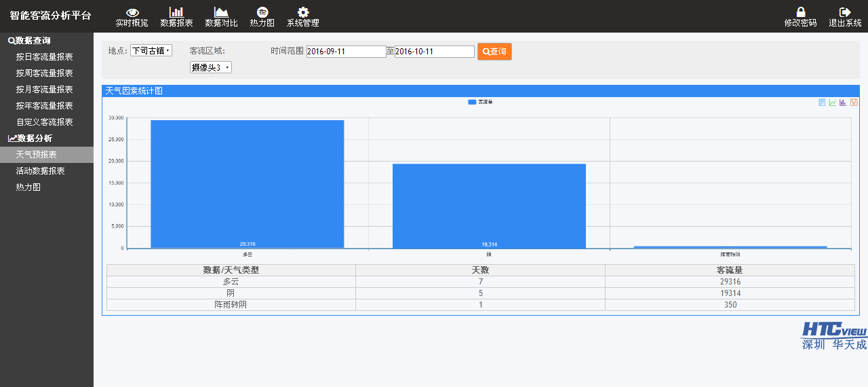The image size is (868, 387).
Task: Select 按日客流量报表 in sidebar
Action: click(45, 57)
